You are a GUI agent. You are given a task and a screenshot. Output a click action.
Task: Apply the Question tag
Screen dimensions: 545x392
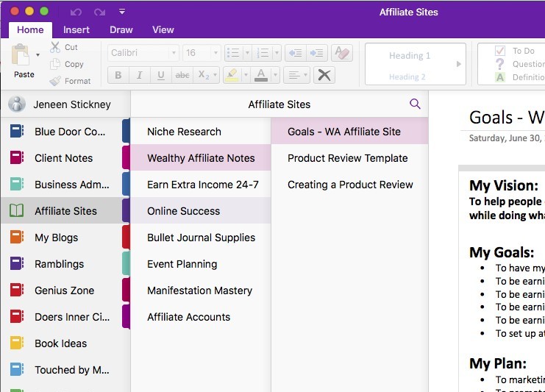tap(520, 64)
